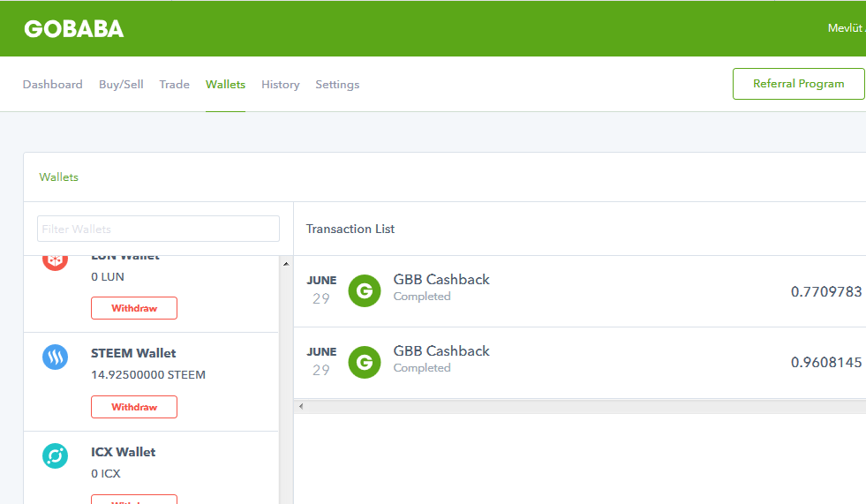
Task: Click the 0.9608145 cashback amount
Action: tap(826, 362)
